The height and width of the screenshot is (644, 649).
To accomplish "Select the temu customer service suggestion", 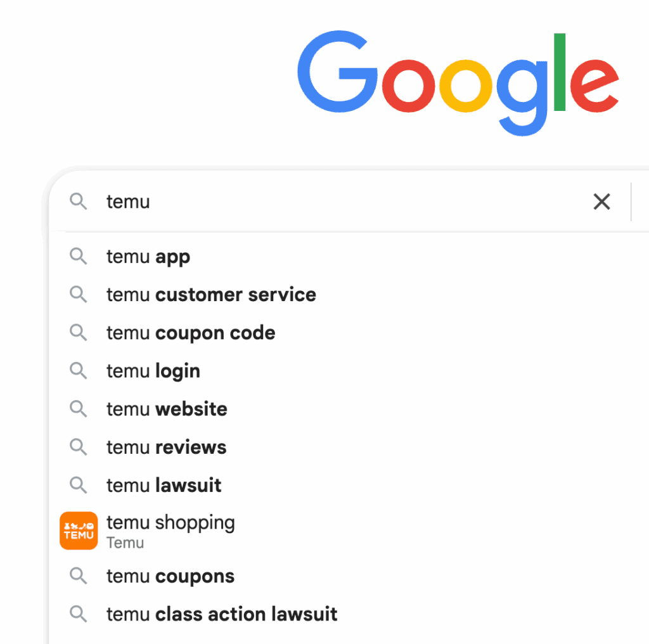I will pyautogui.click(x=211, y=295).
